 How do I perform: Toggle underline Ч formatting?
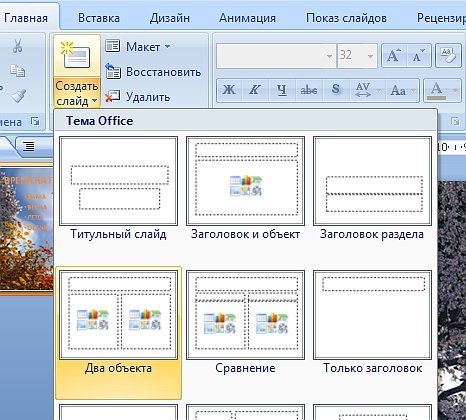pos(282,90)
